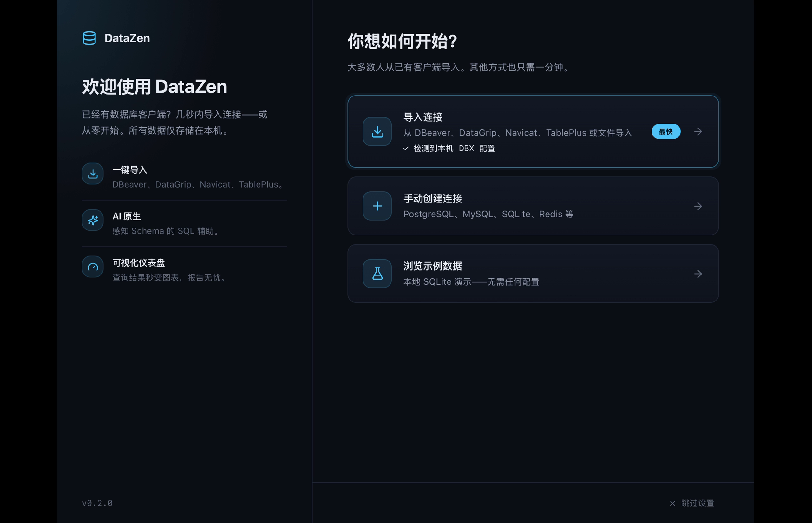Image resolution: width=812 pixels, height=523 pixels.
Task: Click the flask icon for sample data
Action: [377, 273]
